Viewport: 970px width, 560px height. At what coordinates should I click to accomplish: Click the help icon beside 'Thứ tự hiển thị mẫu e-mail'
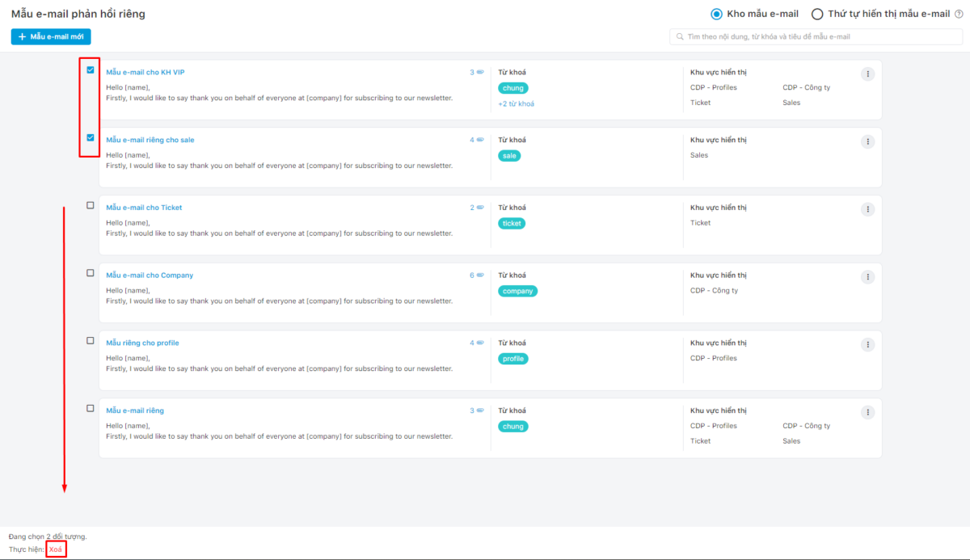tap(958, 14)
